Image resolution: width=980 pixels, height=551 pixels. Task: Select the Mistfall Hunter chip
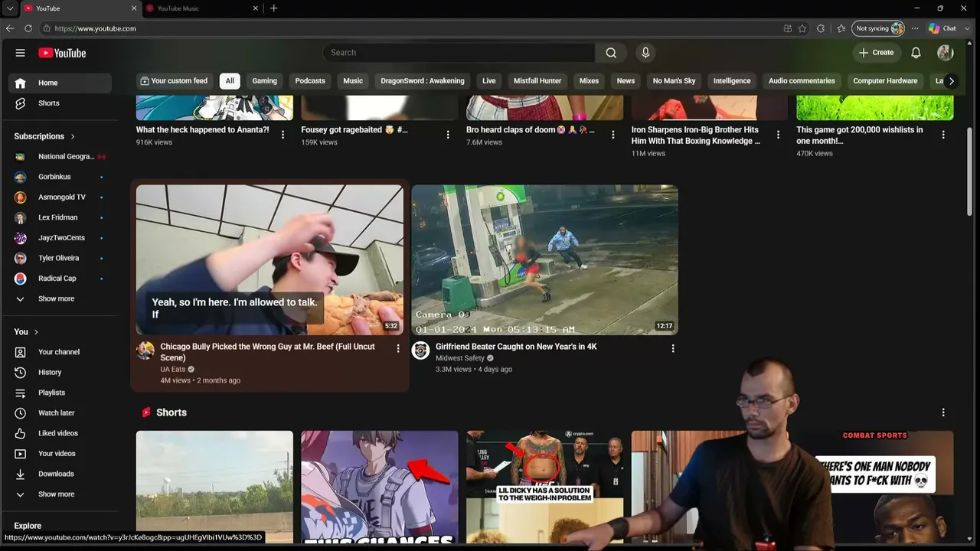pyautogui.click(x=537, y=81)
